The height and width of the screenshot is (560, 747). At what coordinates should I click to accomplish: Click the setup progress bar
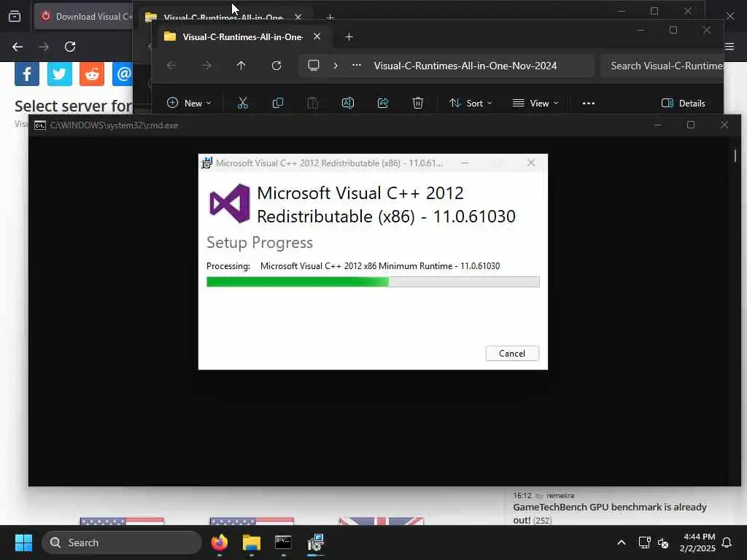pos(373,282)
